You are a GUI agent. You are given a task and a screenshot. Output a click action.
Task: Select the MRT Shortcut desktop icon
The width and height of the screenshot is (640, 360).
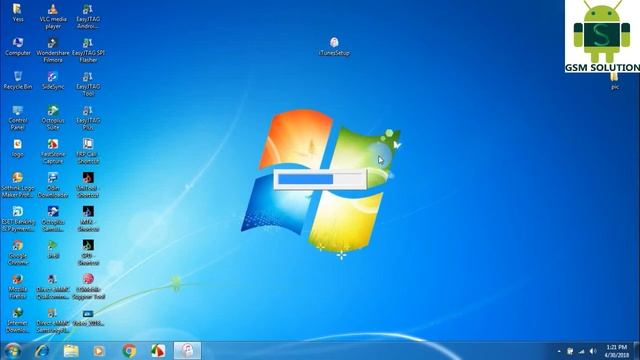88,219
